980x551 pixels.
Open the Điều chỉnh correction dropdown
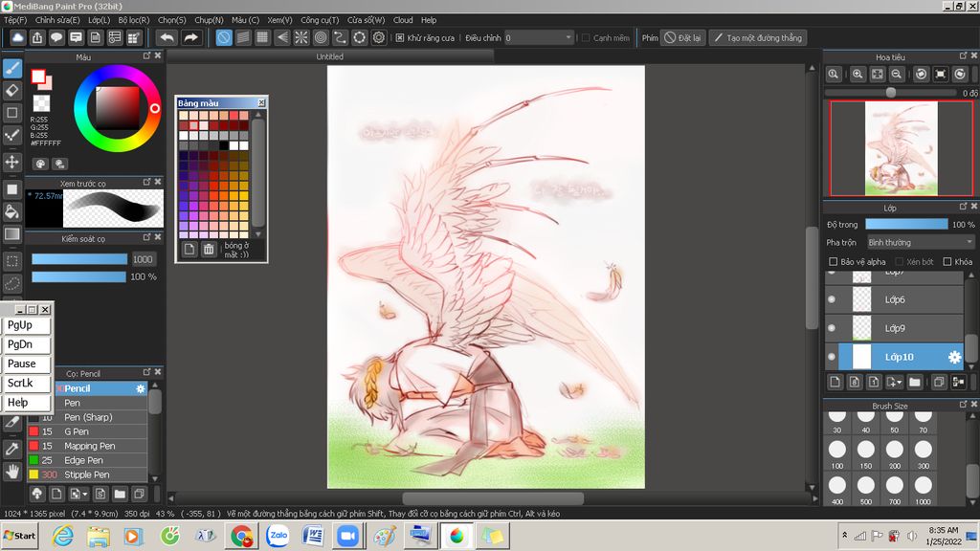[x=540, y=38]
